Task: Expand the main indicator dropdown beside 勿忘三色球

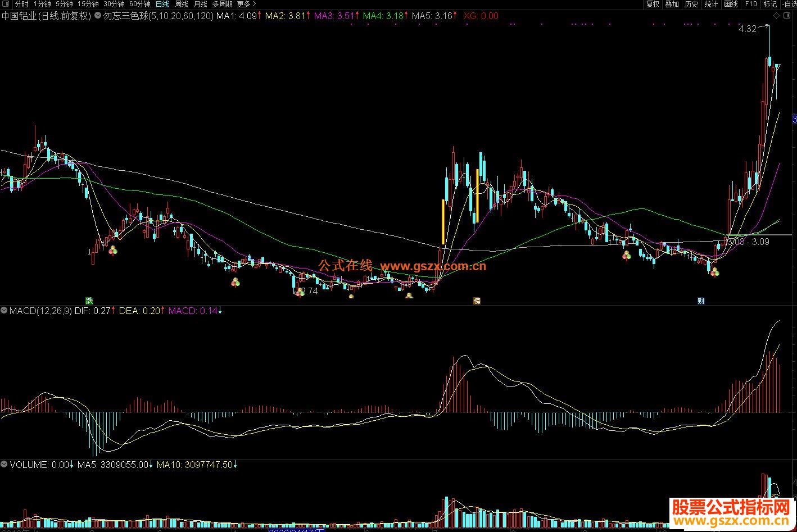Action: 98,16
